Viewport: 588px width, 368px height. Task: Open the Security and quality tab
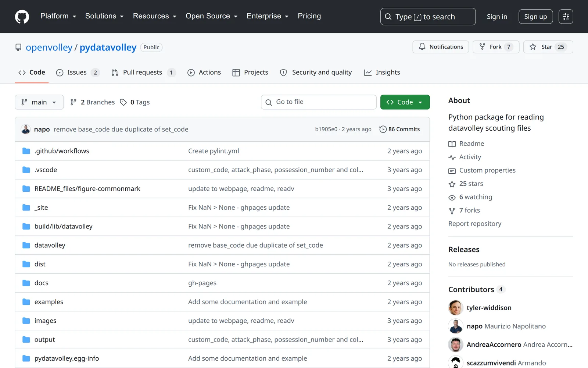316,72
